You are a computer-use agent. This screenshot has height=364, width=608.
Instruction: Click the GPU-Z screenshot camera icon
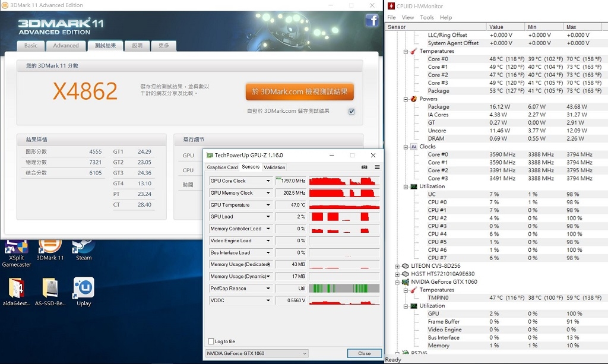365,167
